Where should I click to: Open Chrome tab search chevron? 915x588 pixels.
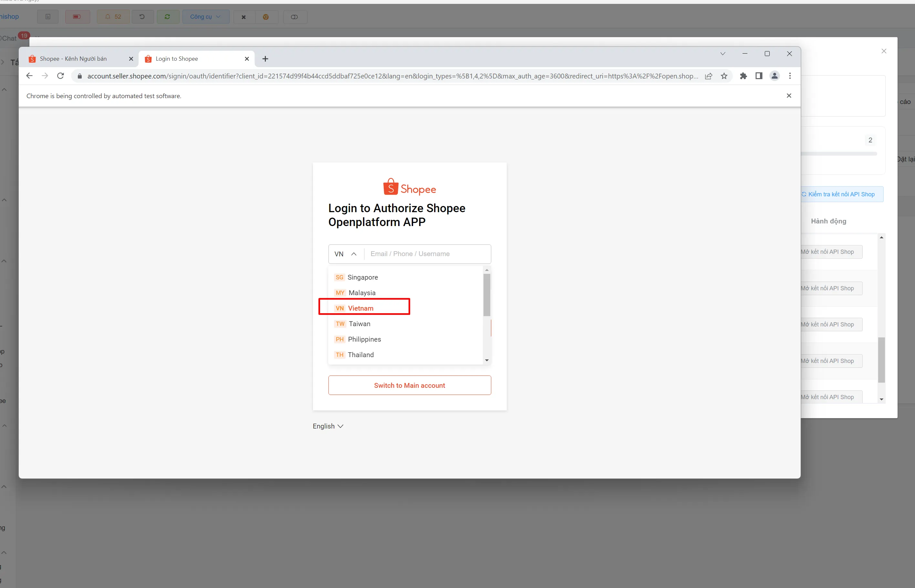(723, 54)
